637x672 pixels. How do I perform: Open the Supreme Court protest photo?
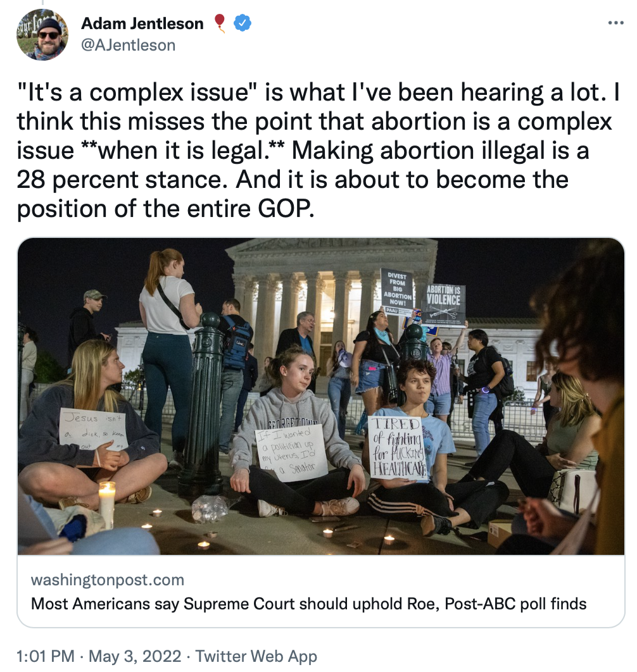pos(320,396)
